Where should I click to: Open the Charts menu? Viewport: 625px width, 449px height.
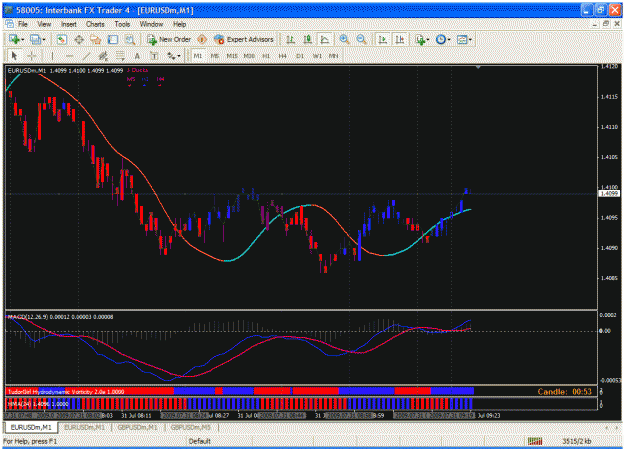click(x=95, y=24)
